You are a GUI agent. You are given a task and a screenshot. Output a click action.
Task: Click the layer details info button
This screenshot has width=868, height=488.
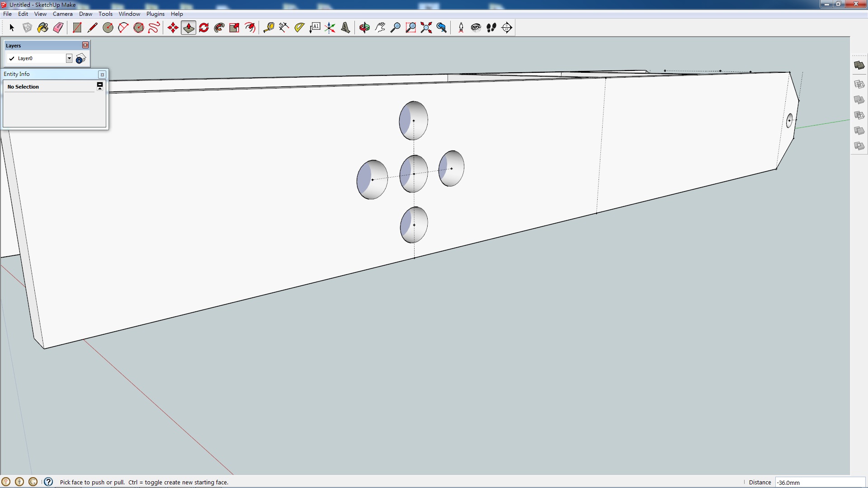pyautogui.click(x=81, y=58)
